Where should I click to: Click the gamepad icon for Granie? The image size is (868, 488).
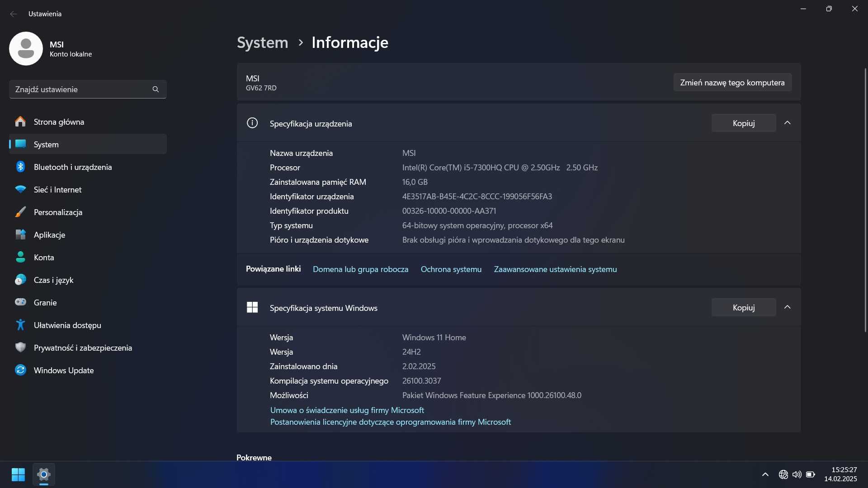click(20, 302)
